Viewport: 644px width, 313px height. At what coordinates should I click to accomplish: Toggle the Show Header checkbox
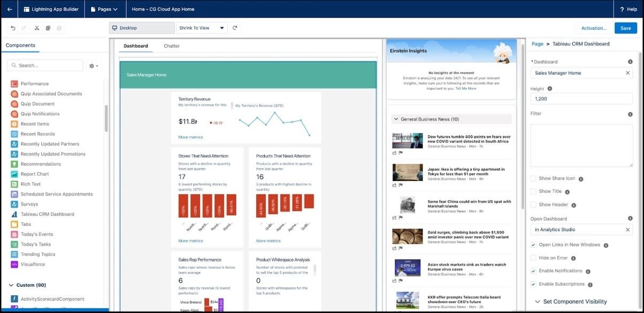533,205
